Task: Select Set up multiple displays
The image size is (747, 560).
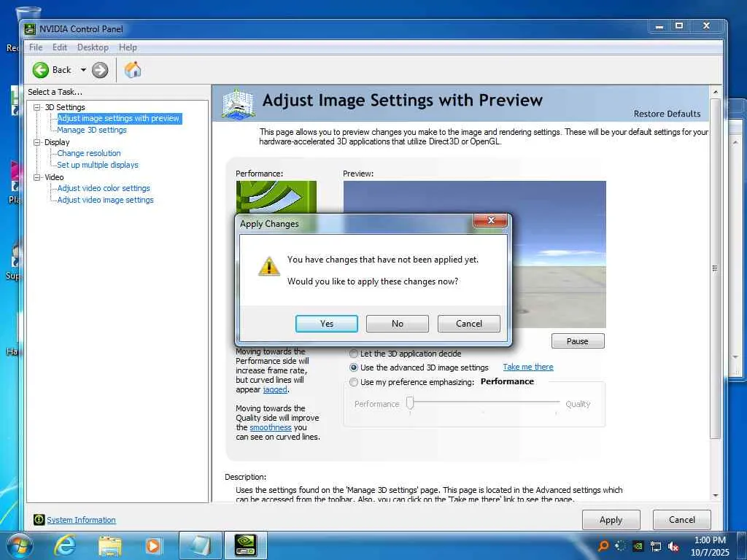Action: [x=98, y=165]
